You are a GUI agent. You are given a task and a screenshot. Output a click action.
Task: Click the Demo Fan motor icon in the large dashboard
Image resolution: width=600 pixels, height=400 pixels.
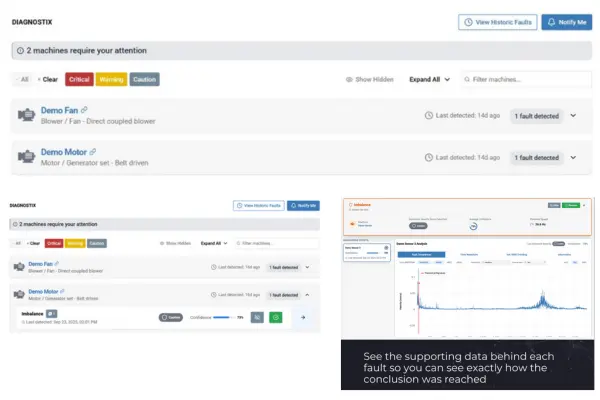pyautogui.click(x=26, y=115)
